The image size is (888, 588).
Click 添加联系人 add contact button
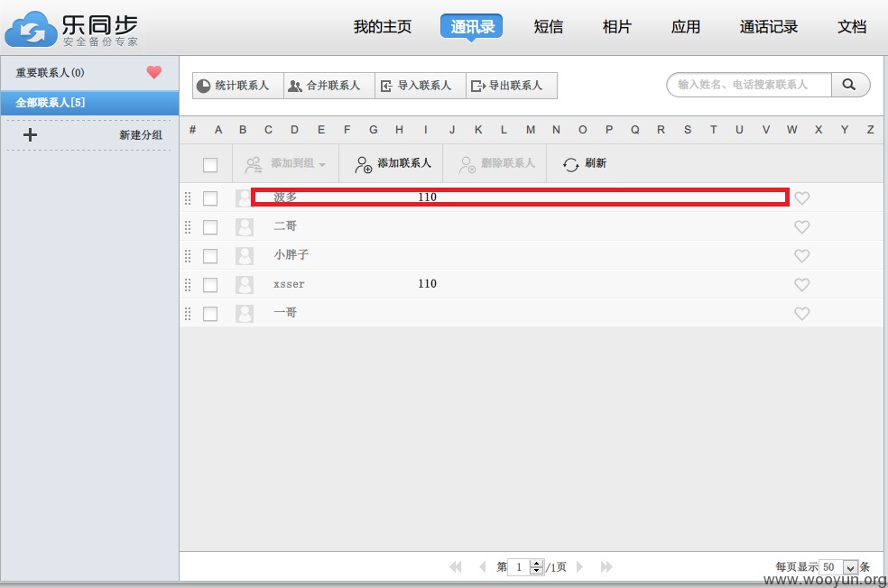[x=392, y=163]
